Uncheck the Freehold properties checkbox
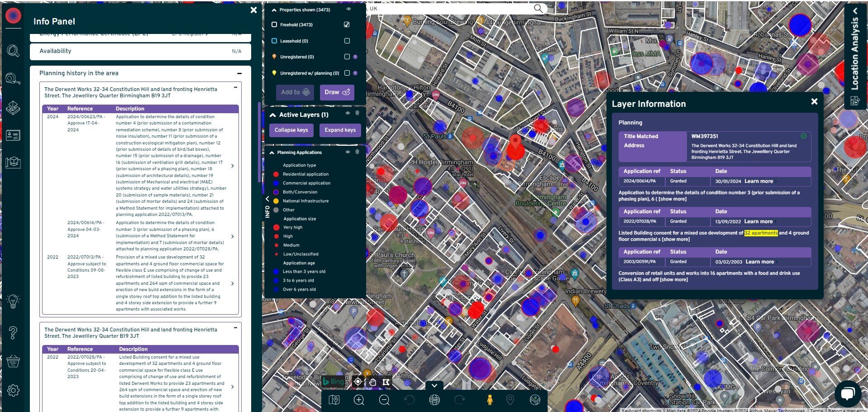This screenshot has height=412, width=868. coord(347,24)
